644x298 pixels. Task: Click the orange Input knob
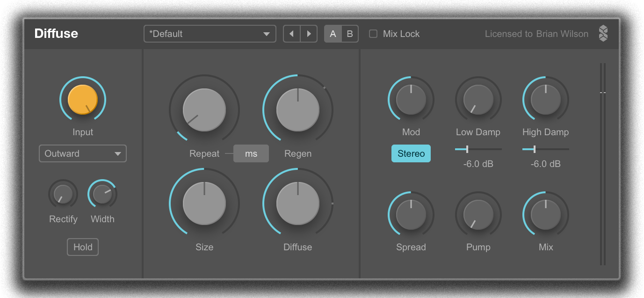[x=83, y=100]
